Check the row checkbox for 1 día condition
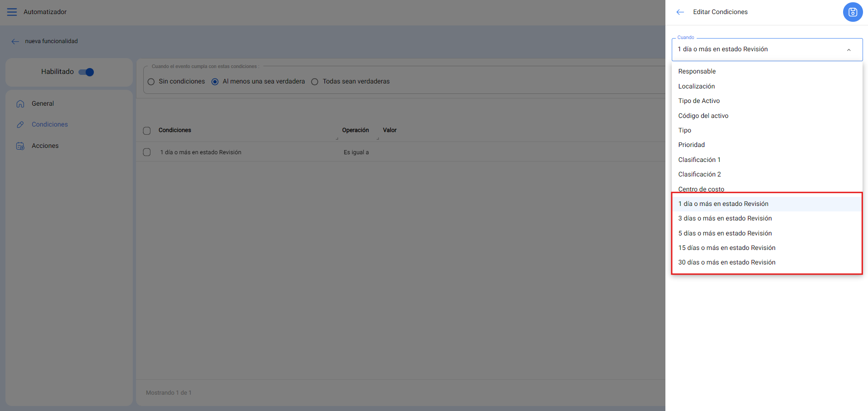Viewport: 868px width, 411px height. (x=147, y=152)
